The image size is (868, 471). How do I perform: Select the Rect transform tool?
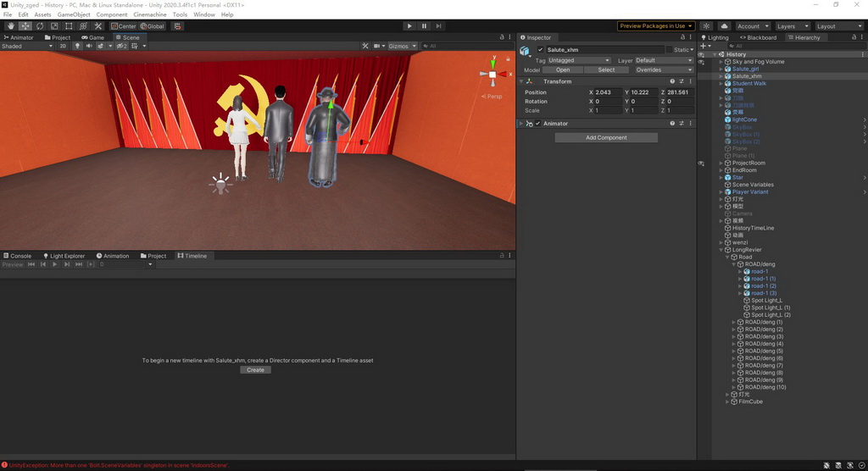[x=69, y=26]
